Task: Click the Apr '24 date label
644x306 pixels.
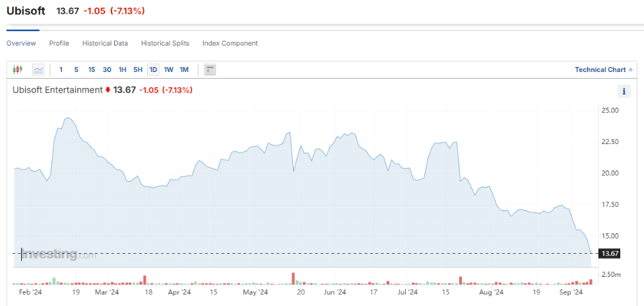Action: [180, 292]
